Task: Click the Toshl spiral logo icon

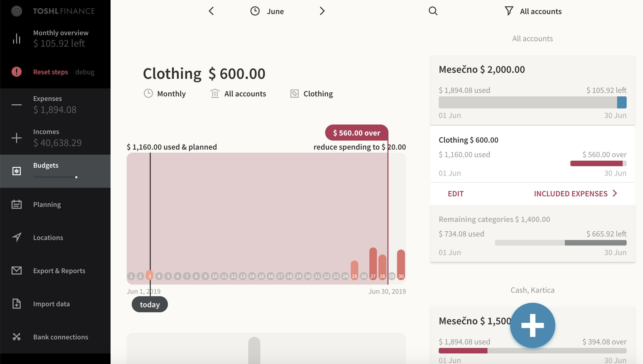Action: (x=17, y=11)
